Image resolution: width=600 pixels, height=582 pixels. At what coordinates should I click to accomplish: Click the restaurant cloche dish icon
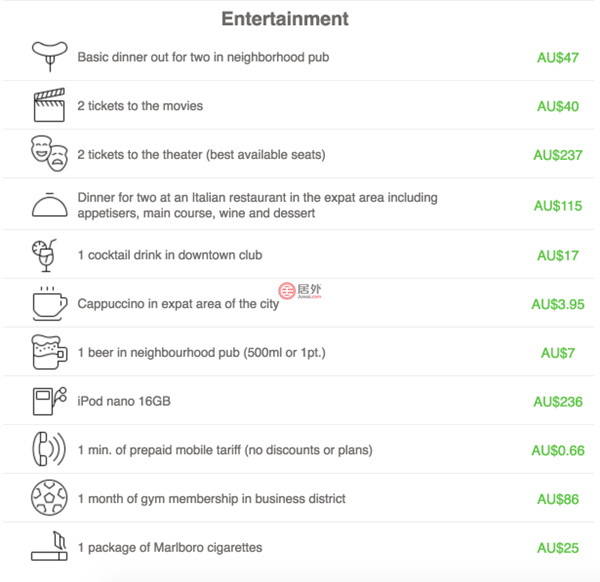click(48, 205)
